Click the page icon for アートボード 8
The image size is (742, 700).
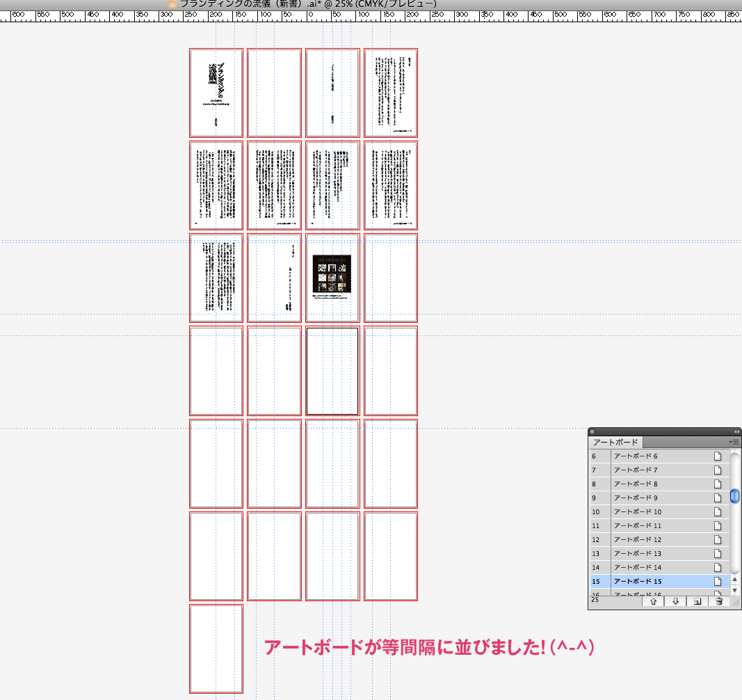[718, 484]
